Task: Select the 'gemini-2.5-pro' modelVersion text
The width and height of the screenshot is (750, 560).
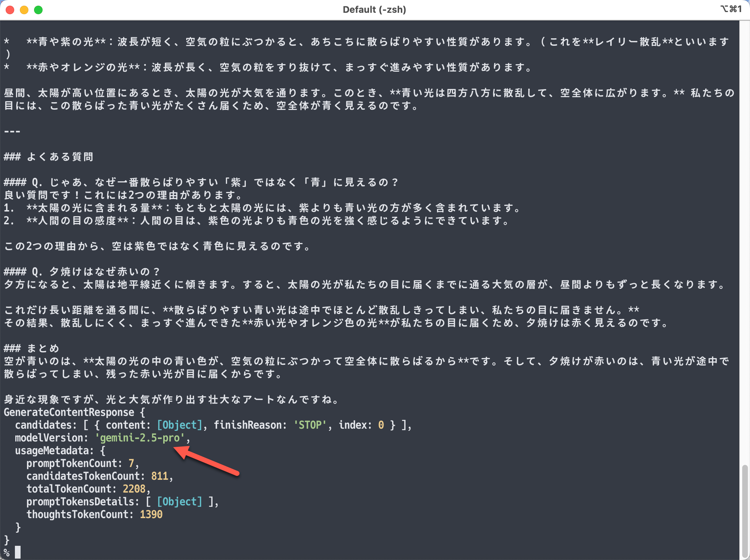Action: 140,438
